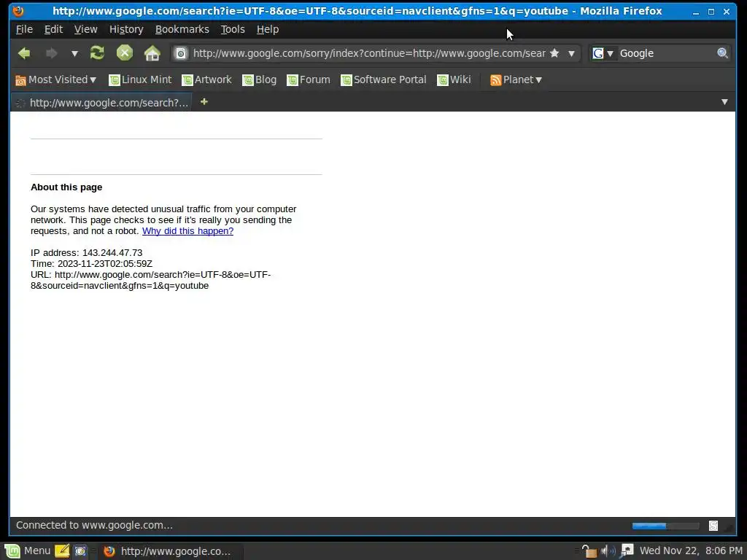Reload the current page

click(x=97, y=52)
